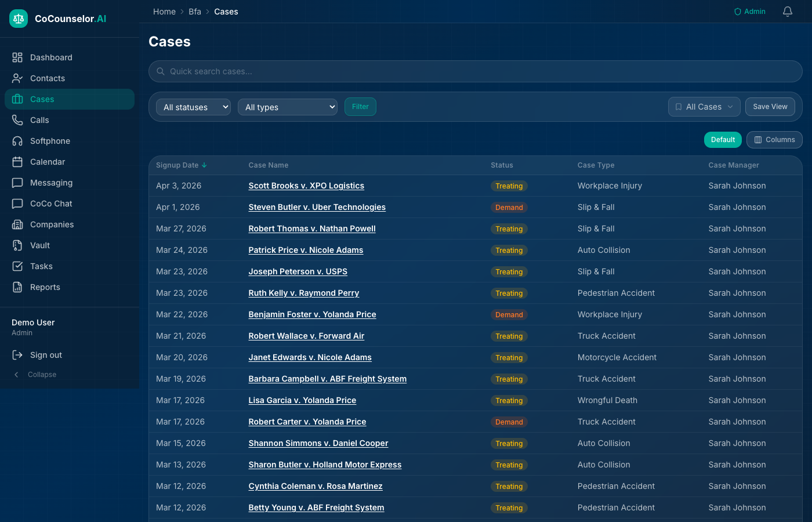Open Tasks from the sidebar
The height and width of the screenshot is (522, 812).
pos(70,266)
